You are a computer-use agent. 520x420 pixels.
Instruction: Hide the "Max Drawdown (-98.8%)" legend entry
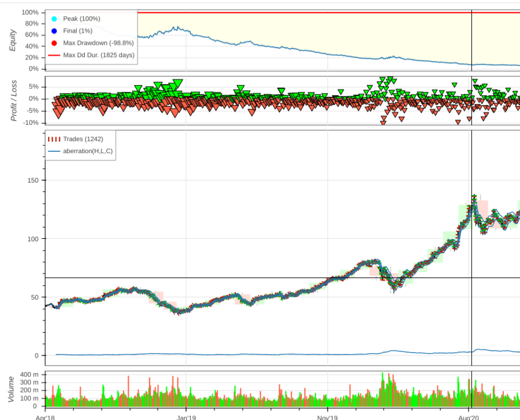(x=95, y=43)
